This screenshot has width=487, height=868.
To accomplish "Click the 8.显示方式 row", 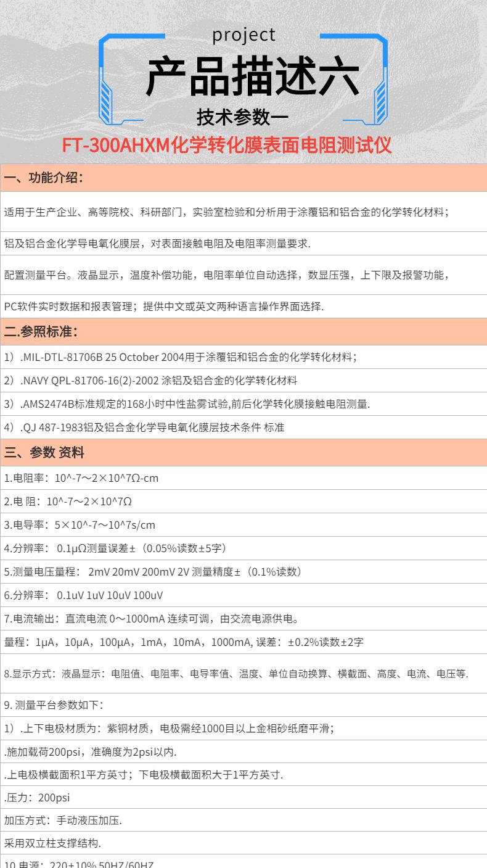I will coord(243,674).
